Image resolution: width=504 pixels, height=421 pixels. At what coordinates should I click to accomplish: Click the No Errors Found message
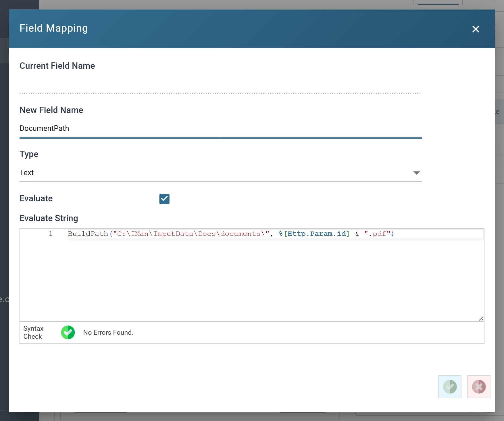pyautogui.click(x=108, y=332)
